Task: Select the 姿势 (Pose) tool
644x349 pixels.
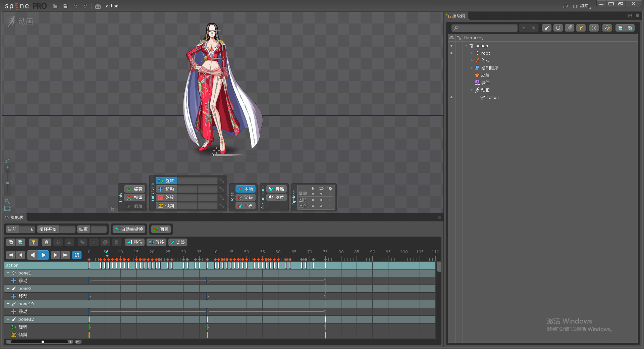Action: pos(135,189)
